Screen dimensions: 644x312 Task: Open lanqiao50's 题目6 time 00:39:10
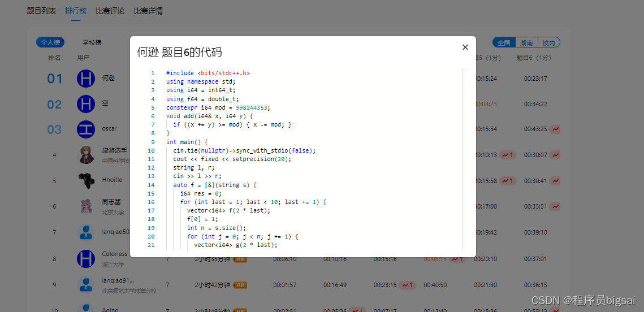coord(535,232)
